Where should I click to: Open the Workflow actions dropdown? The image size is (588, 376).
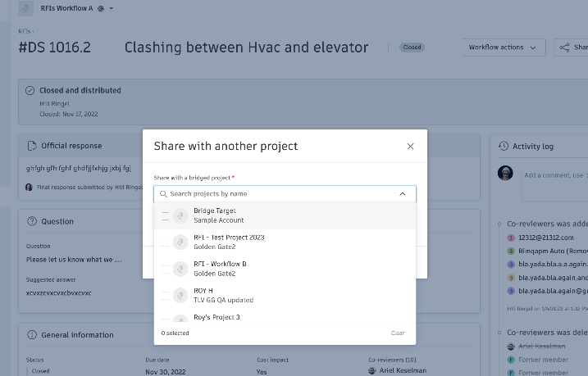click(503, 48)
